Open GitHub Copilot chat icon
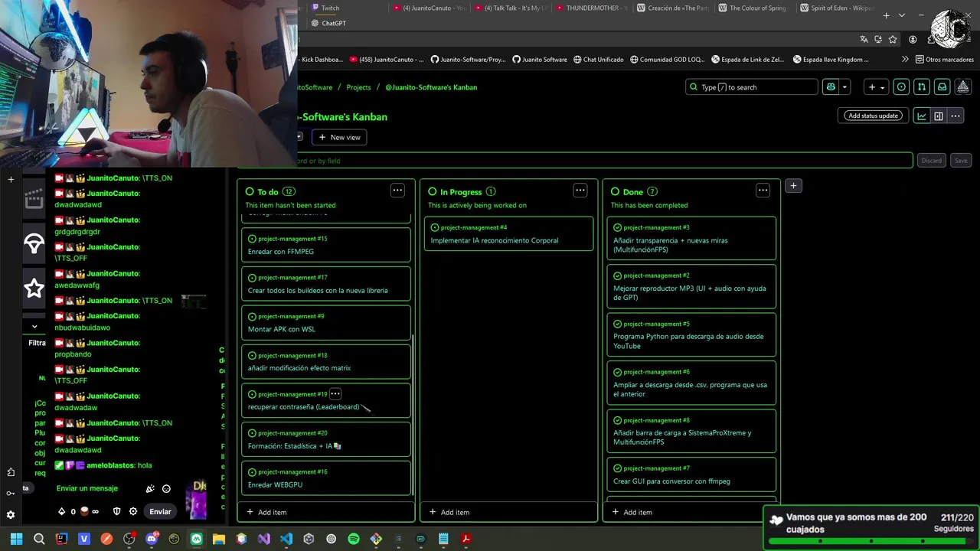The height and width of the screenshot is (551, 980). [x=831, y=87]
